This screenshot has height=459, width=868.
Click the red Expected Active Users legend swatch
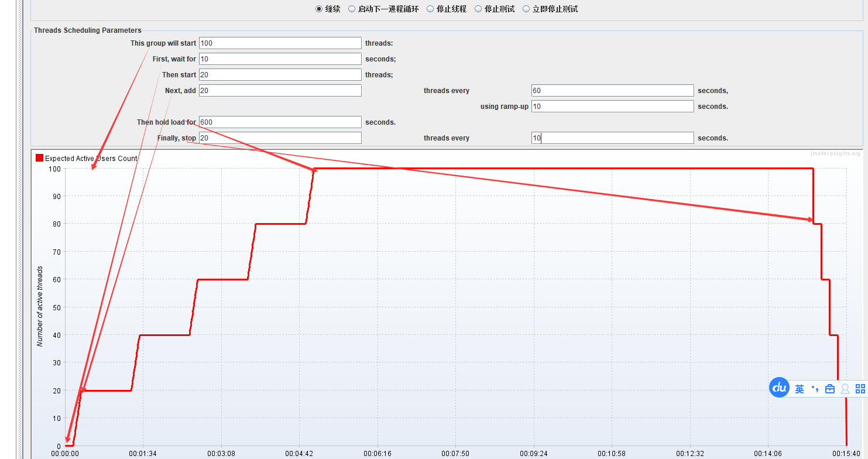pyautogui.click(x=40, y=158)
